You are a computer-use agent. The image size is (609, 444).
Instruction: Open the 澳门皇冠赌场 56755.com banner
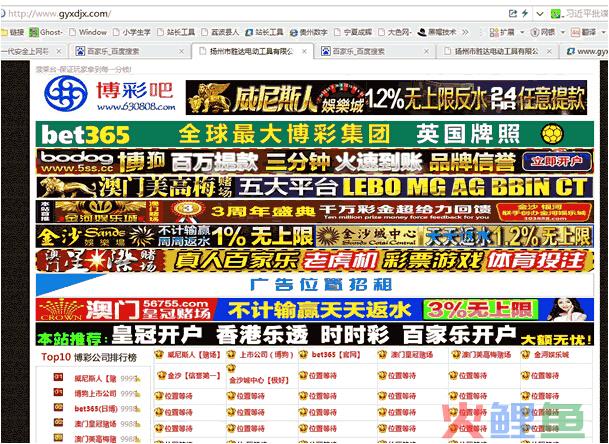coord(315,310)
